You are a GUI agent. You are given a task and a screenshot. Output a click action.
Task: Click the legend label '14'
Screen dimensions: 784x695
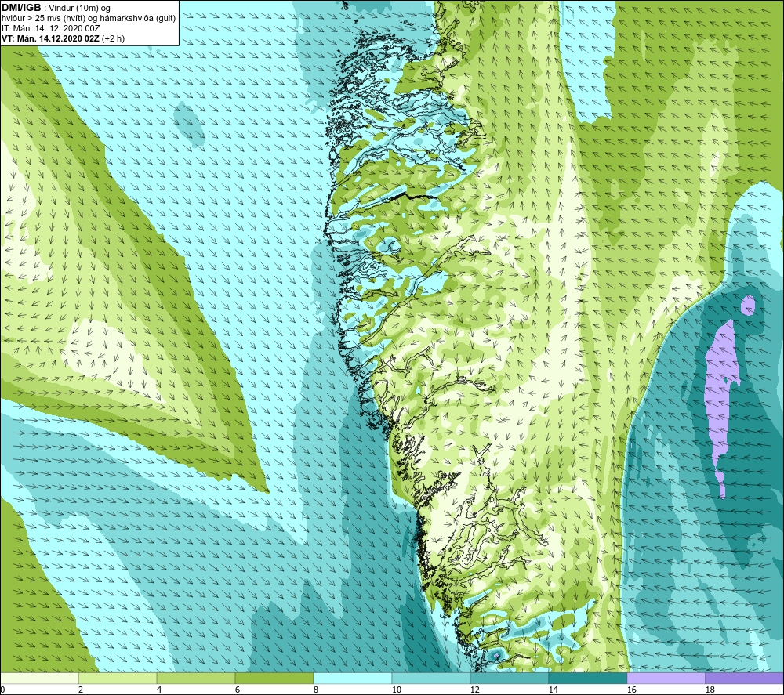coord(553,690)
